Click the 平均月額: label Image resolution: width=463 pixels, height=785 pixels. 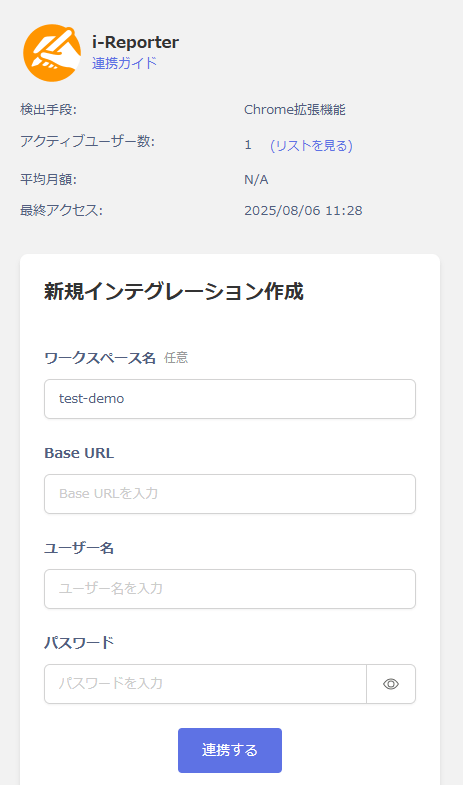pos(49,179)
